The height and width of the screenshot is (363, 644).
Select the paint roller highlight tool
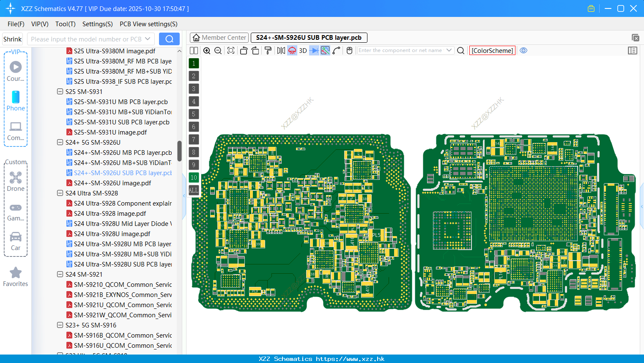point(268,50)
